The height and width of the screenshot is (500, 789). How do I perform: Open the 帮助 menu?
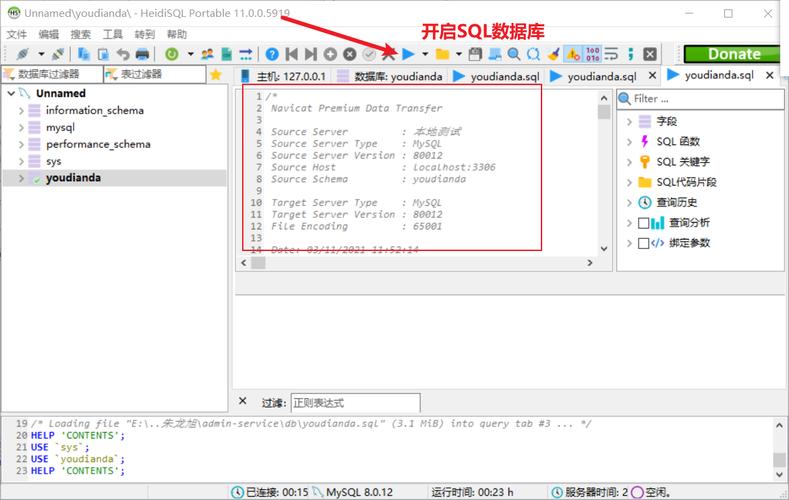pos(177,34)
